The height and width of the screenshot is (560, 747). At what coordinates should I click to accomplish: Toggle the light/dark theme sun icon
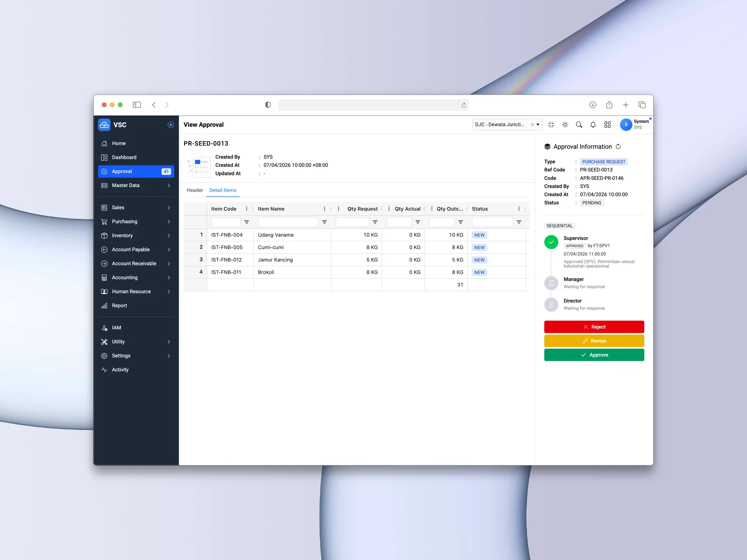click(x=565, y=125)
